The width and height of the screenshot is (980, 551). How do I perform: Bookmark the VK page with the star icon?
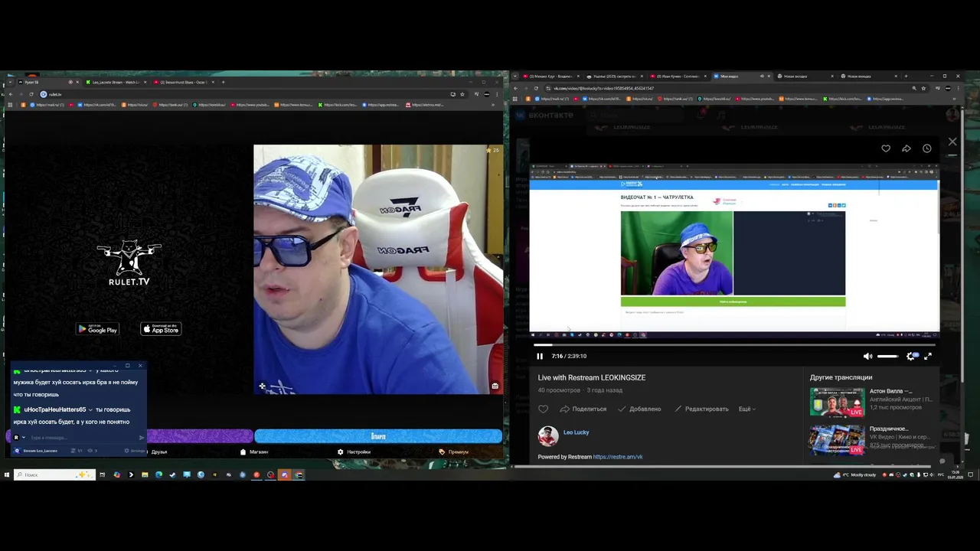click(x=924, y=88)
